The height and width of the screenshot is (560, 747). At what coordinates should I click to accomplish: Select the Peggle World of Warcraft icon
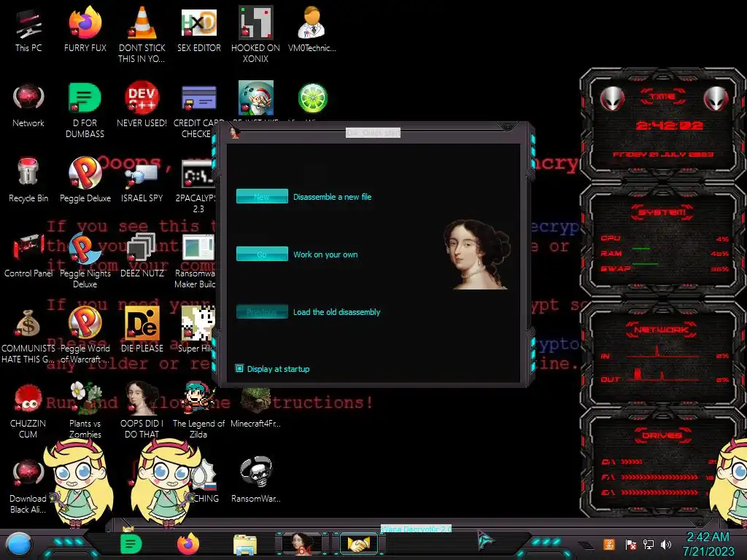(85, 335)
